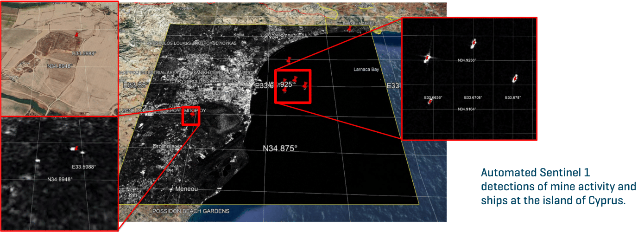Screen dimensions: 644x233
Task: Select the E33.55° longitude label
Action: click(135, 85)
